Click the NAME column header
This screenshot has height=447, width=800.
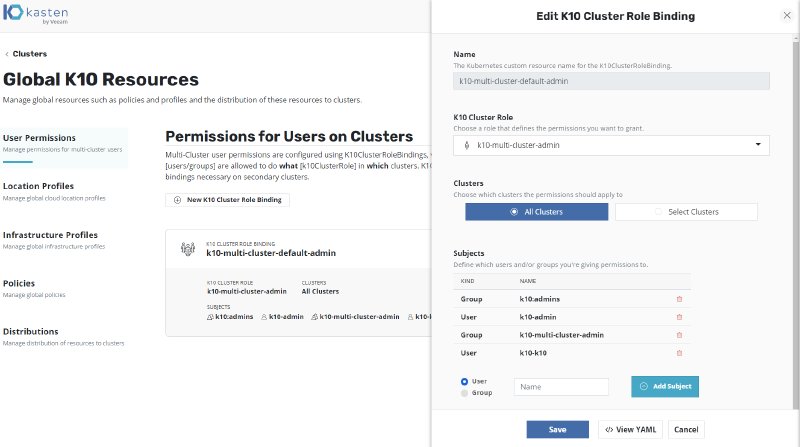point(528,281)
